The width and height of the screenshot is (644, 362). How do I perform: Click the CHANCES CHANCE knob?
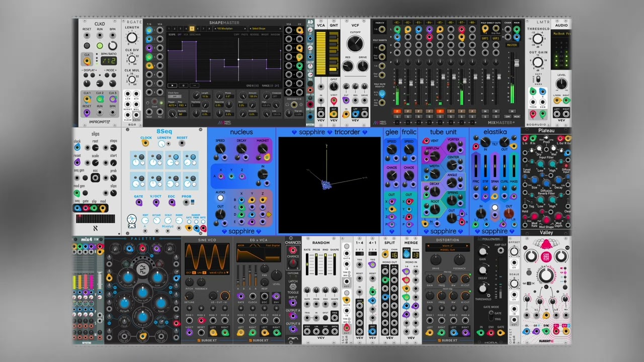(x=293, y=263)
